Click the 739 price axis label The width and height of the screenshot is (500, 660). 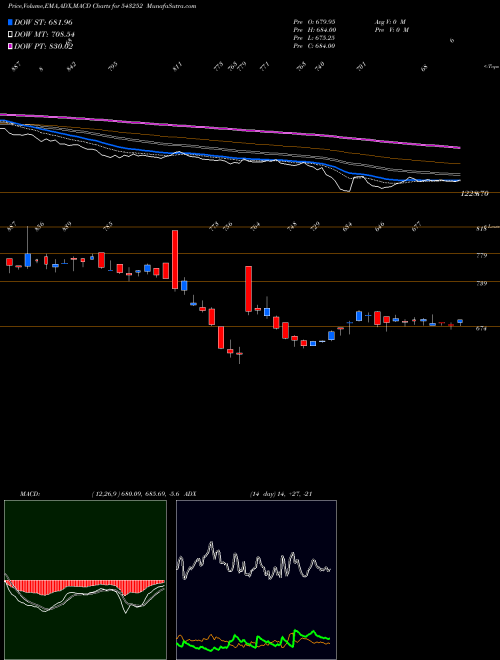point(482,283)
